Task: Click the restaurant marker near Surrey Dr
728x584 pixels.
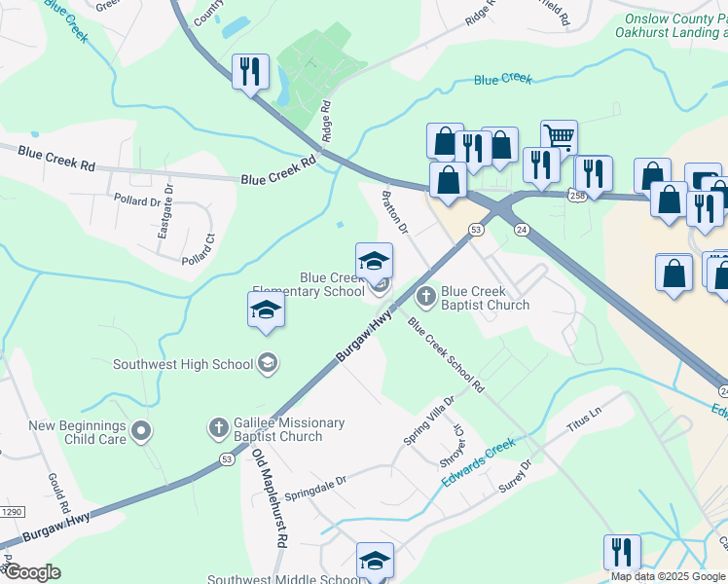Action: pyautogui.click(x=623, y=553)
